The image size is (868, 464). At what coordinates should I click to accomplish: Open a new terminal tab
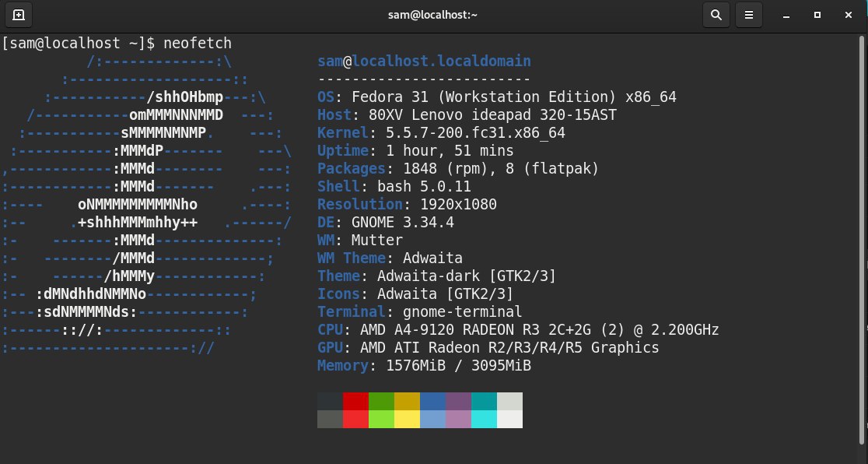(x=19, y=15)
